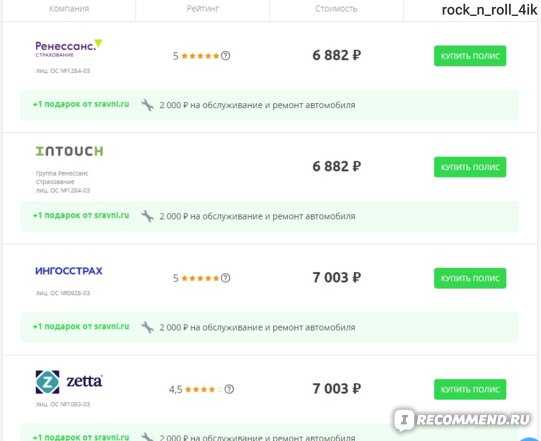541x441 pixels.
Task: Sort by Компания column header
Action: tap(69, 9)
